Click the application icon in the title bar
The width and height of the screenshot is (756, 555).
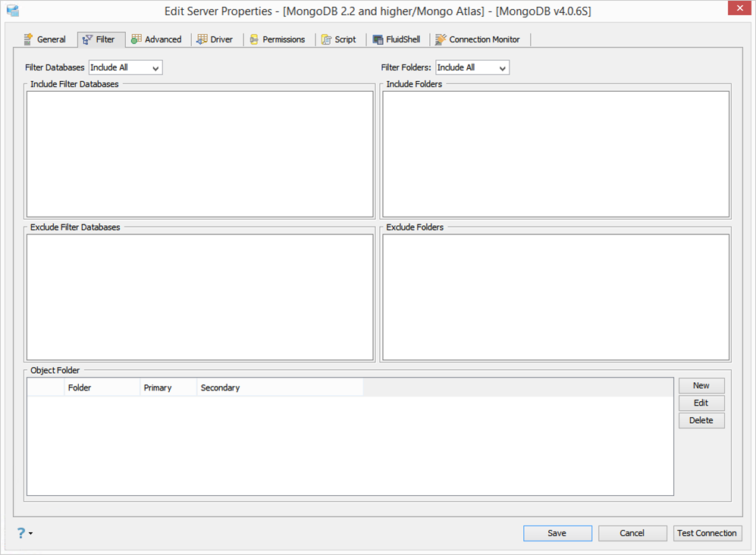[x=13, y=10]
